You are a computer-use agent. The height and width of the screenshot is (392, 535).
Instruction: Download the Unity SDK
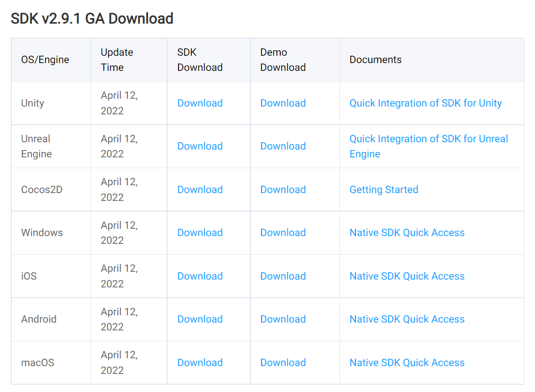[200, 103]
